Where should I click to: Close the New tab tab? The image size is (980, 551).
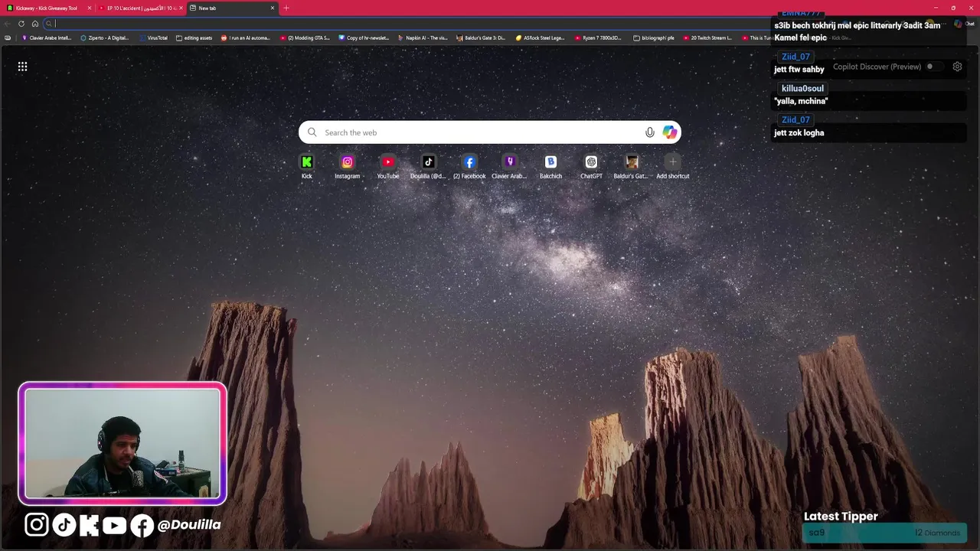click(273, 8)
